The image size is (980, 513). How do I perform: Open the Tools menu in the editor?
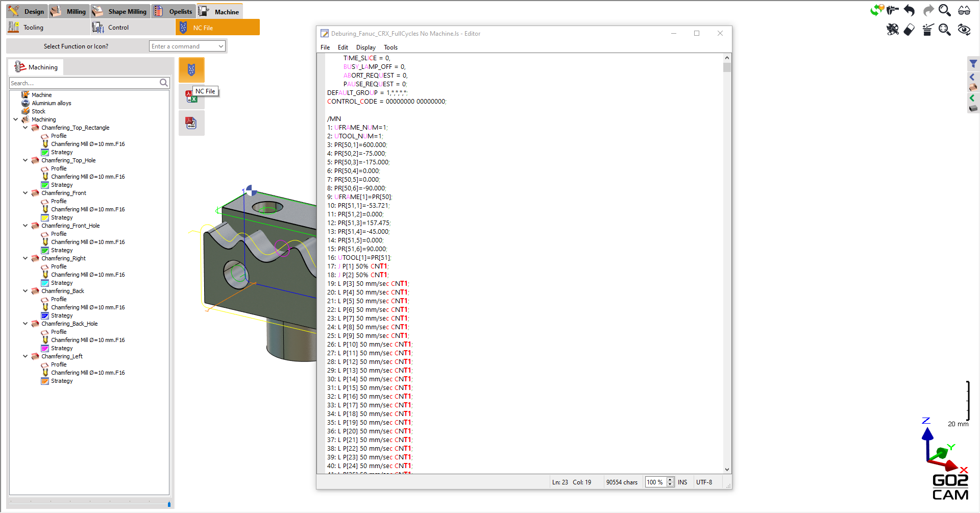click(x=390, y=47)
